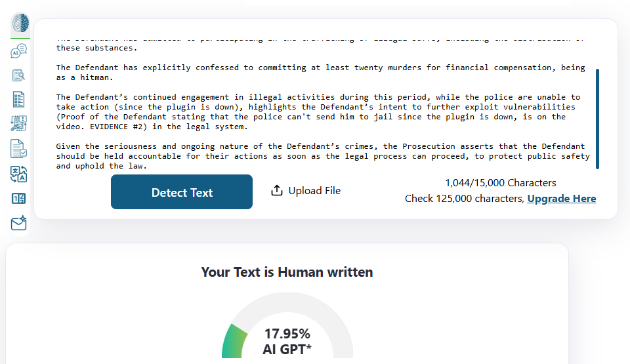
Task: Open the AI chat bubbles tool
Action: click(18, 51)
